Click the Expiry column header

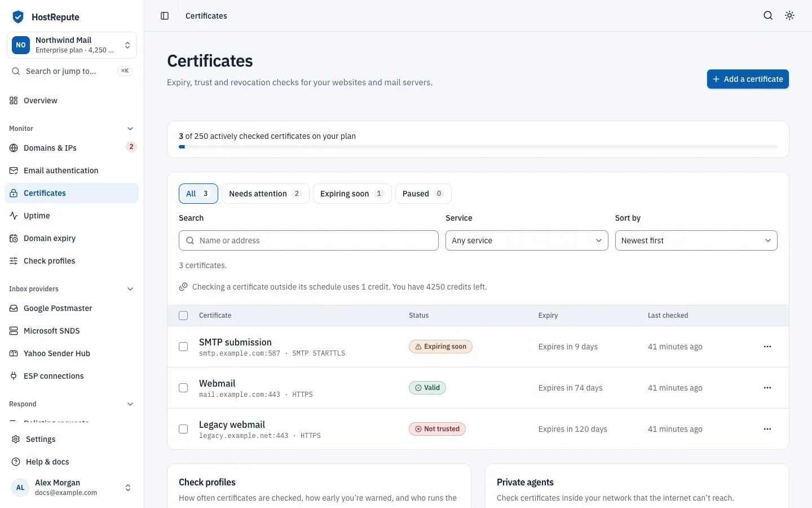pos(548,316)
